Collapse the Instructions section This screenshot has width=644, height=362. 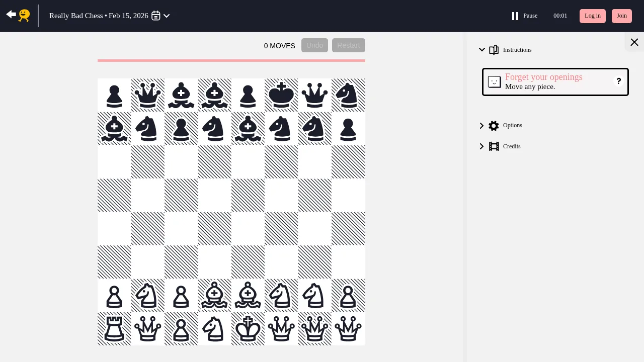pos(482,49)
